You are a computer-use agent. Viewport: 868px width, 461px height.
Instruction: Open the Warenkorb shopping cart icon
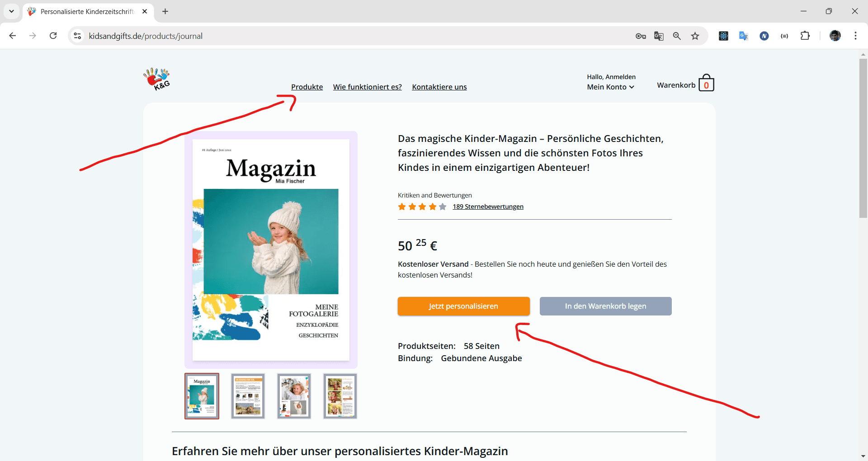(x=706, y=83)
